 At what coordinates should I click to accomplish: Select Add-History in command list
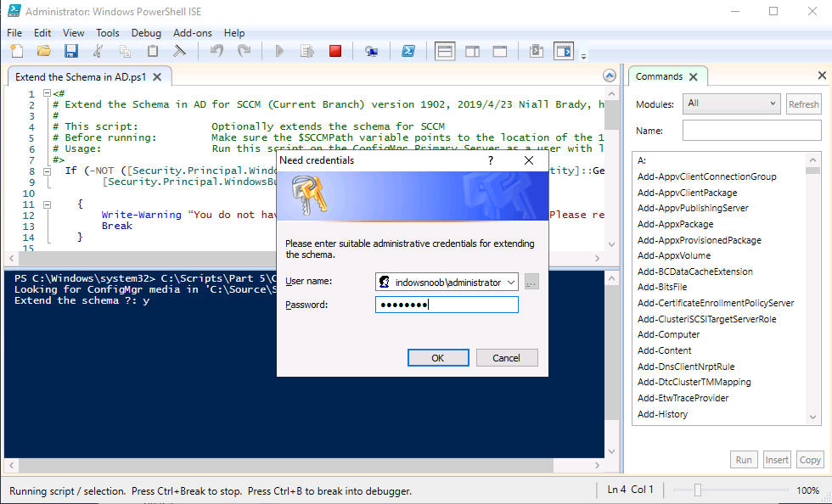point(663,414)
